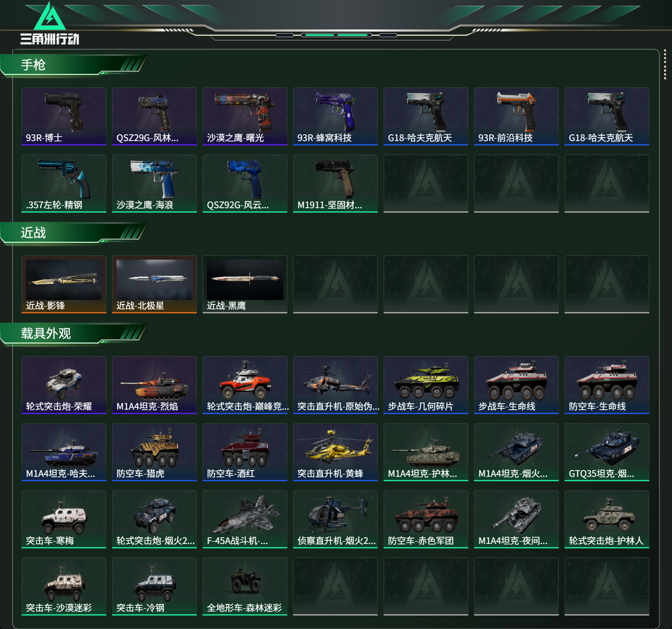Select the 近战-影锋 melee knife skin
This screenshot has width=672, height=629.
64,284
